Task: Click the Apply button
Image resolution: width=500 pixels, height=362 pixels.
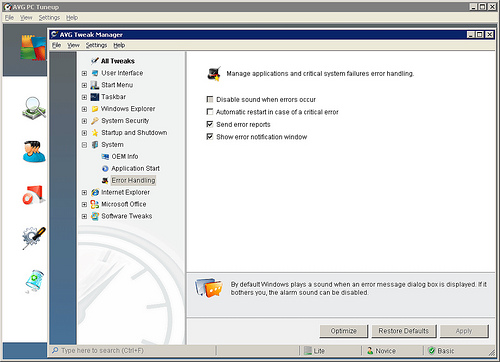Action: click(464, 331)
